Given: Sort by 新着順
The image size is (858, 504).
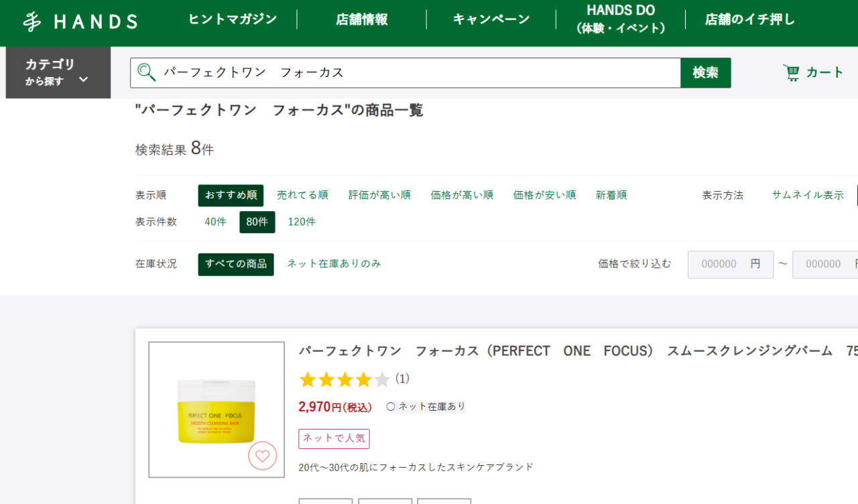Looking at the screenshot, I should click(x=611, y=195).
